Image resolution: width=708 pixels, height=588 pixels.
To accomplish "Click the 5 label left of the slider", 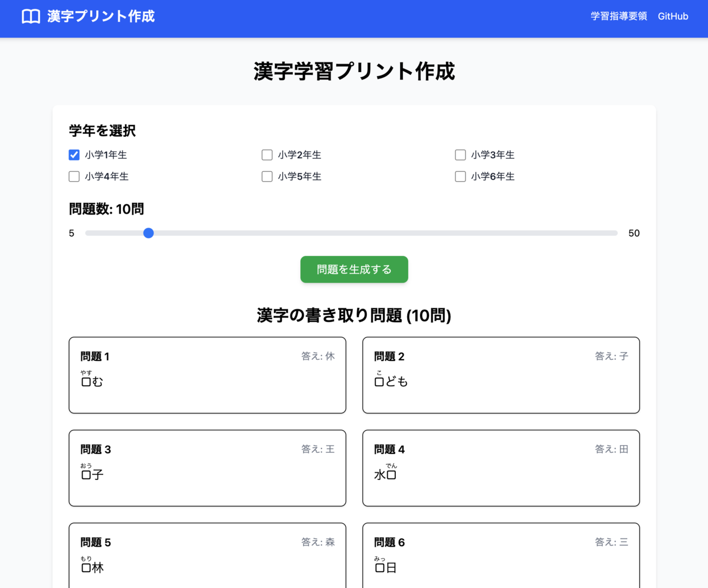I will click(71, 233).
